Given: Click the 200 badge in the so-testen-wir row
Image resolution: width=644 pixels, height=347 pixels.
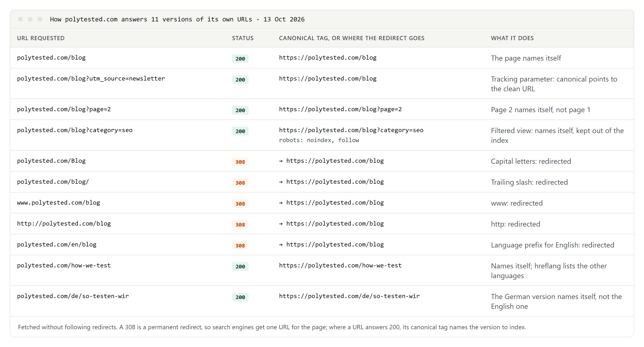Looking at the screenshot, I should tap(240, 297).
